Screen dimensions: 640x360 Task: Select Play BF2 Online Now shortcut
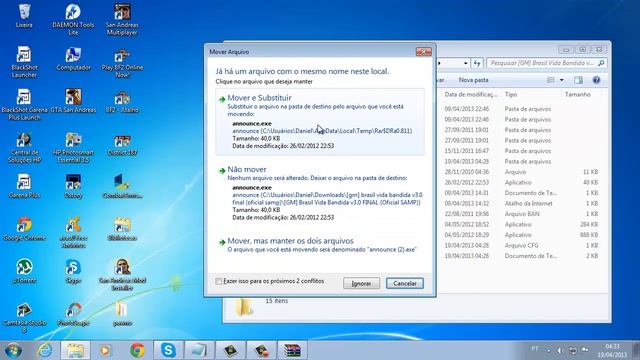(122, 63)
